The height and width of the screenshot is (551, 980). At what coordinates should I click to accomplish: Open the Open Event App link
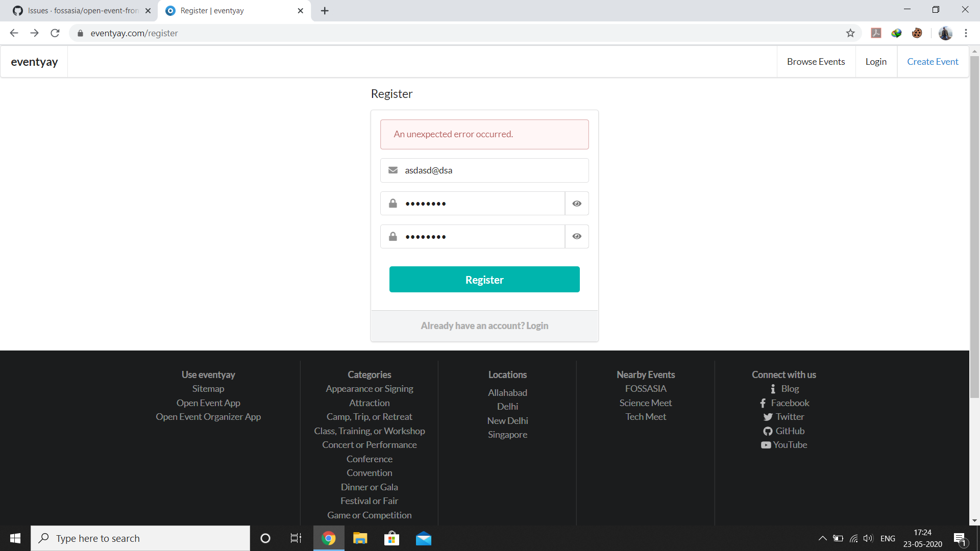point(208,403)
